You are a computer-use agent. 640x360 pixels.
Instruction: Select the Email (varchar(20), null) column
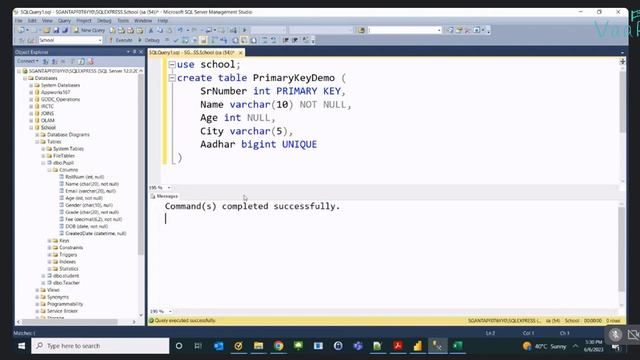click(91, 191)
